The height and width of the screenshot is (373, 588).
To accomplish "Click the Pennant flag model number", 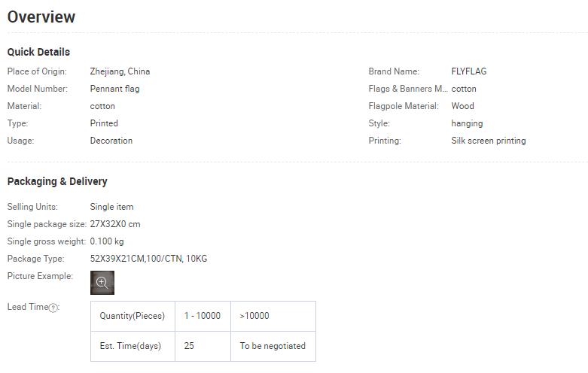I will (114, 89).
